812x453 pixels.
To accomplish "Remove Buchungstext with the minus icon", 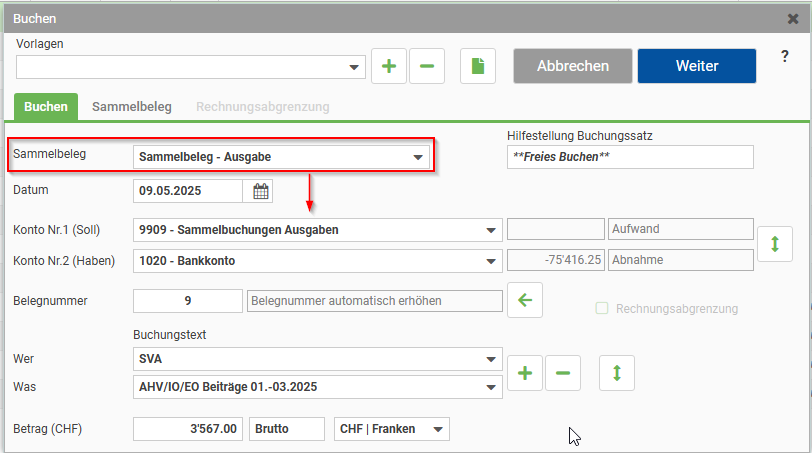I will pos(562,373).
